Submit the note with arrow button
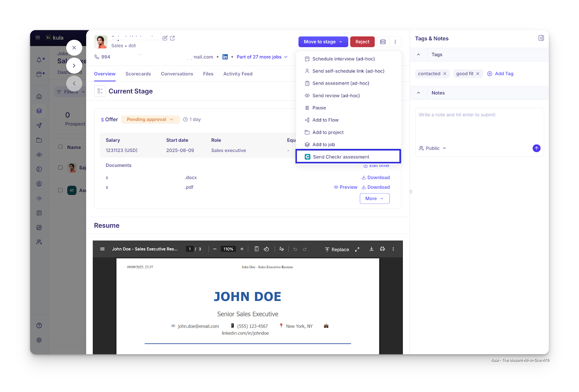 coord(536,148)
